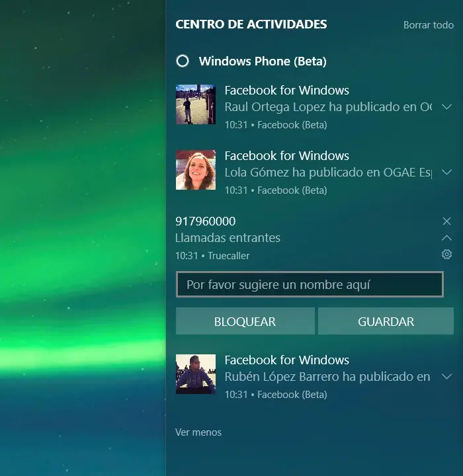Click text Lola Gómez ha publicado en OGAE

click(x=320, y=172)
